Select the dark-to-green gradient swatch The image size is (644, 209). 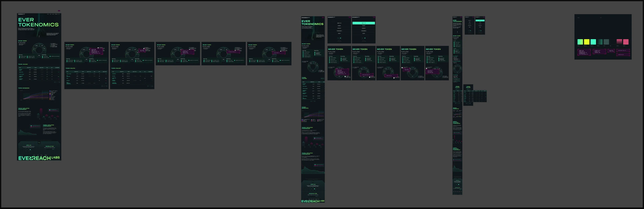(600, 42)
